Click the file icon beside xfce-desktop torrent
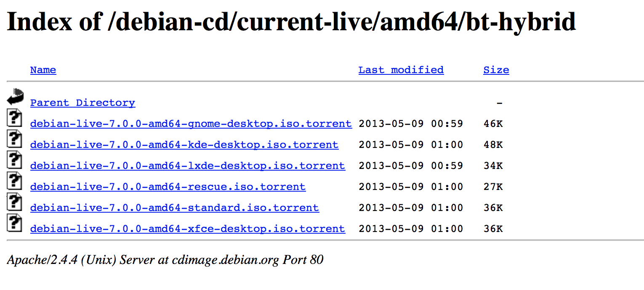 tap(14, 223)
